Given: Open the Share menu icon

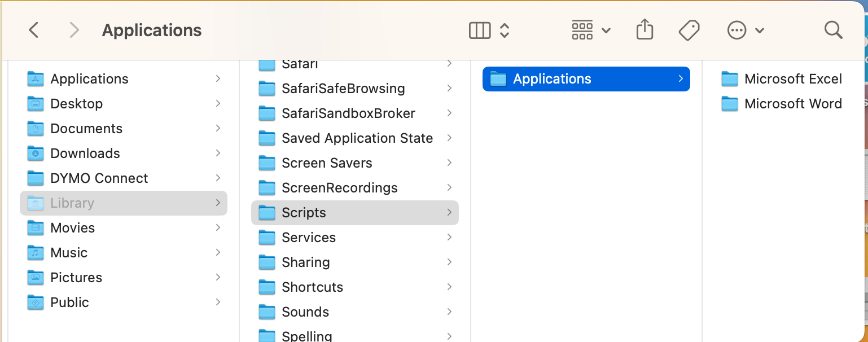Looking at the screenshot, I should point(645,30).
